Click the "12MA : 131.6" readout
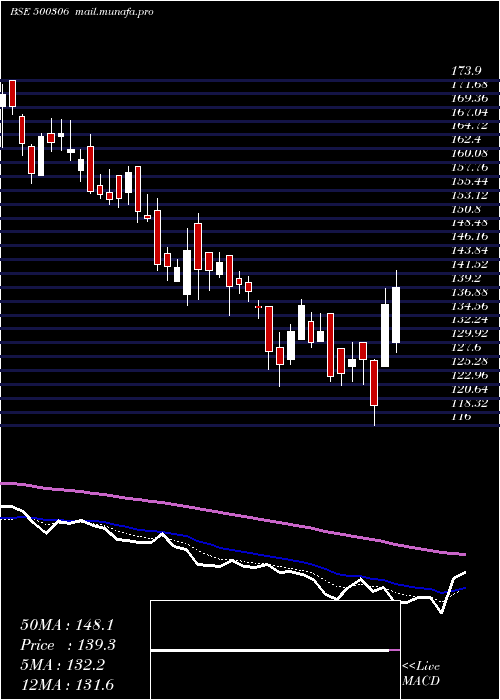The image size is (500, 700). tap(67, 684)
